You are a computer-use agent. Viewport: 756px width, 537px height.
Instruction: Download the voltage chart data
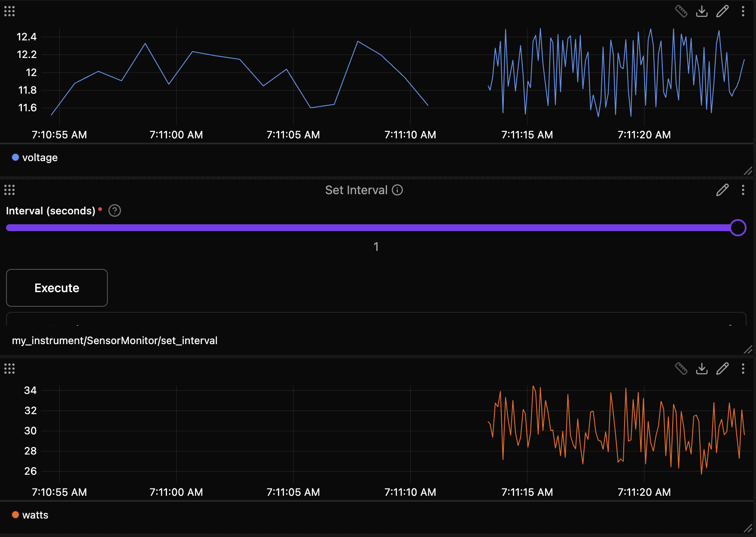coord(702,11)
